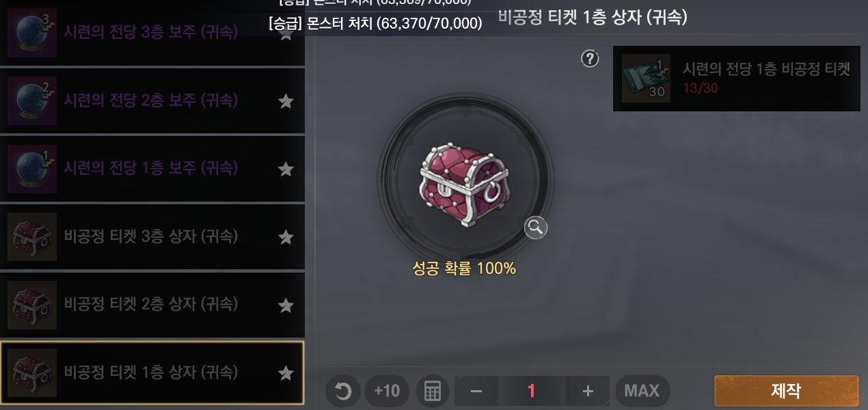This screenshot has height=410, width=868.
Task: Open the question mark help icon
Action: [590, 59]
